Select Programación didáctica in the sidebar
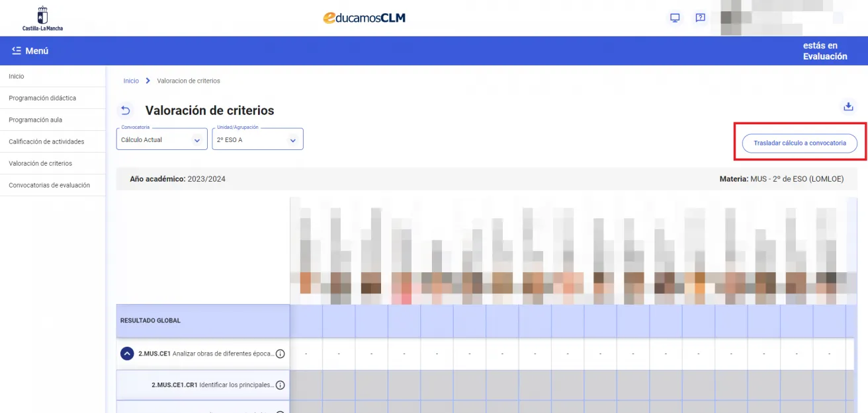868x413 pixels. (x=45, y=98)
